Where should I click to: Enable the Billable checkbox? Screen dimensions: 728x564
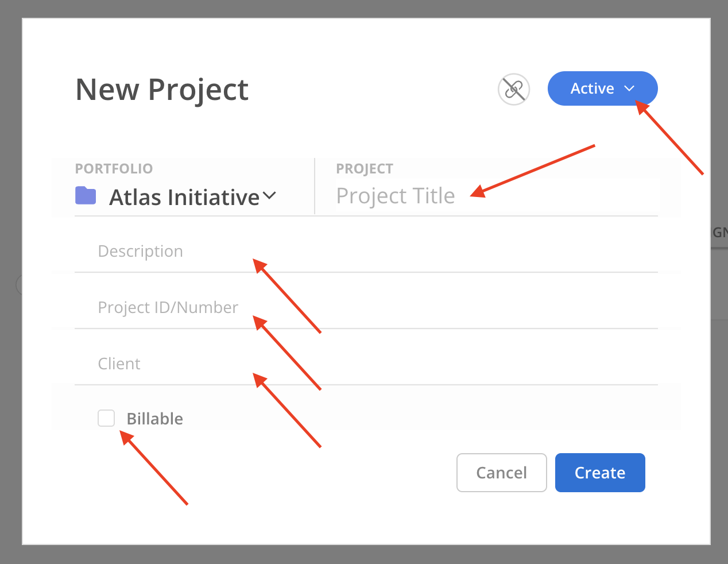click(106, 418)
